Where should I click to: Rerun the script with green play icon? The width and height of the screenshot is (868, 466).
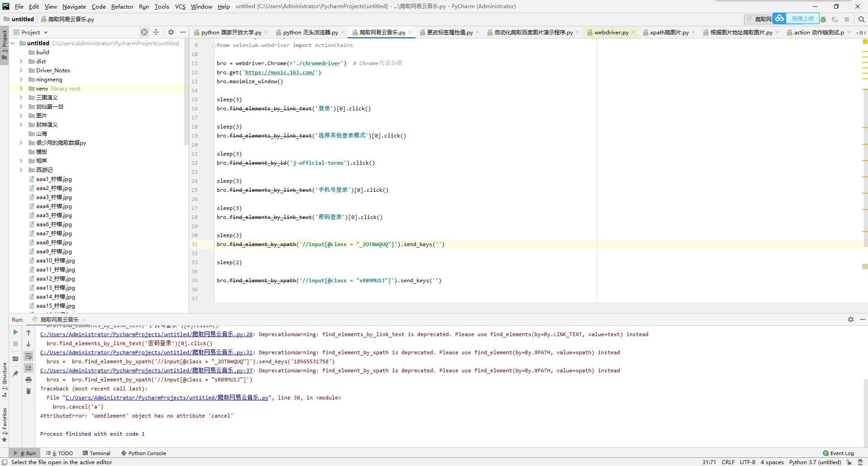pos(15,332)
